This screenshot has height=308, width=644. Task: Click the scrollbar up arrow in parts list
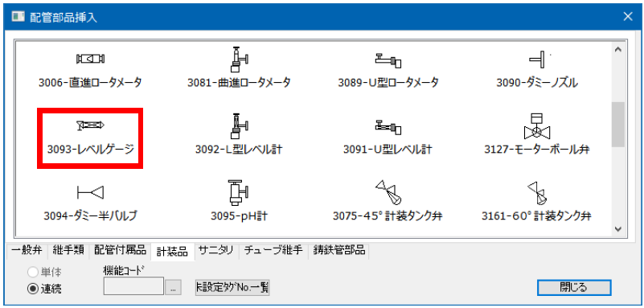[617, 50]
